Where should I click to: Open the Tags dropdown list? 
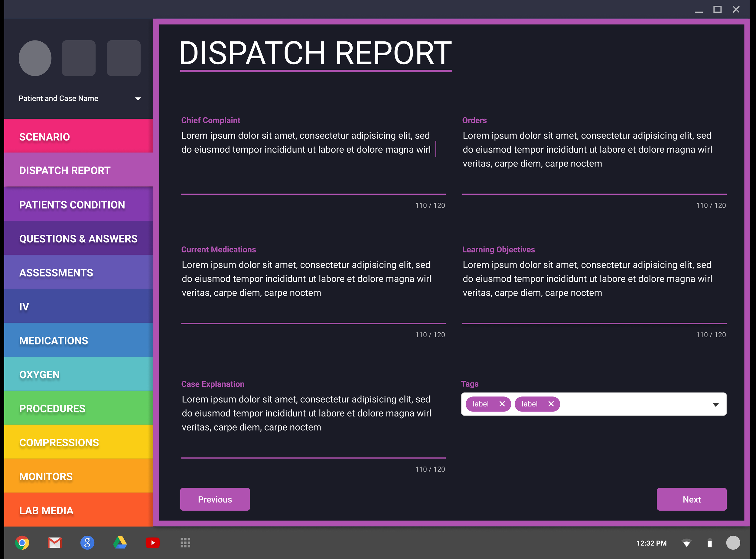pos(715,404)
